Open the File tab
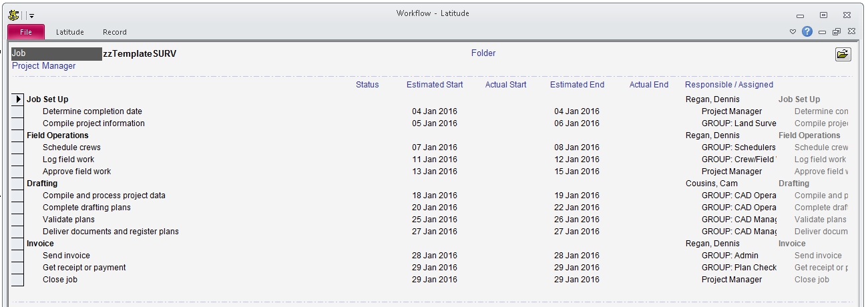This screenshot has height=307, width=868. tap(26, 32)
